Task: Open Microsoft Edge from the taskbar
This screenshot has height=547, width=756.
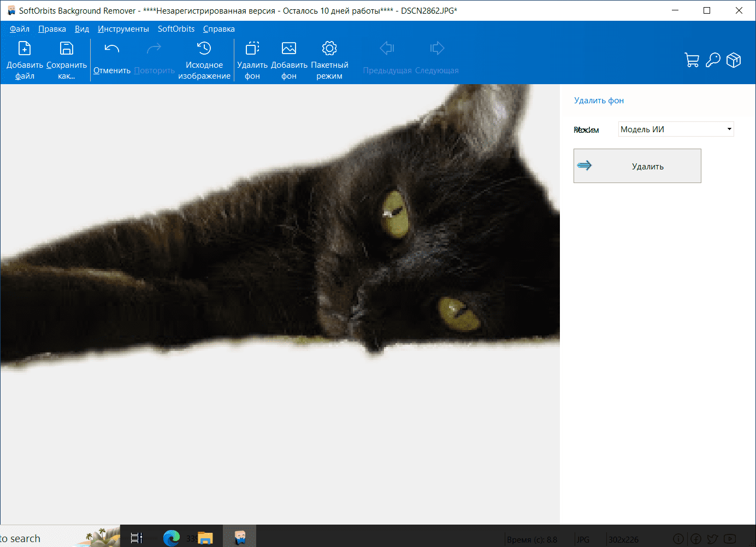Action: [172, 538]
